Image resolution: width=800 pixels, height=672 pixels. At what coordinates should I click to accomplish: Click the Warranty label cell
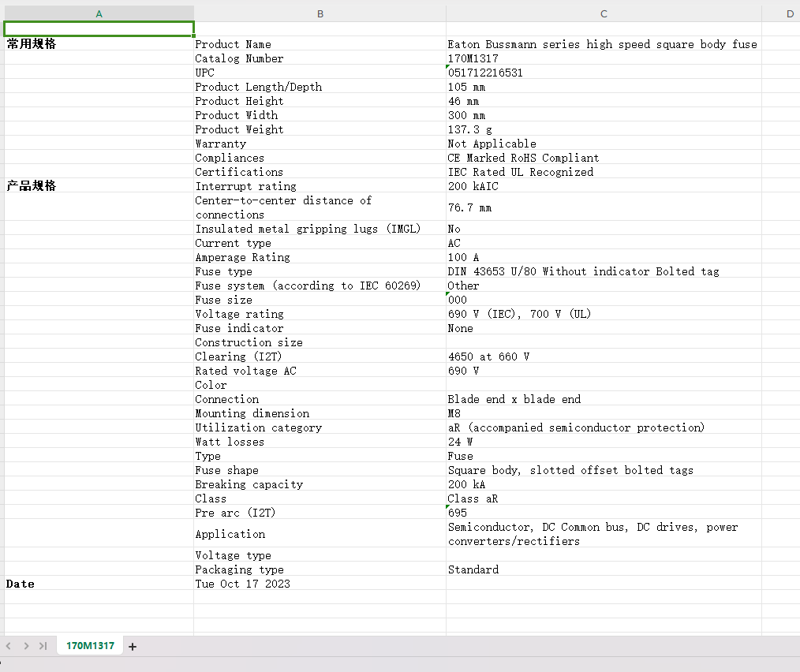click(x=320, y=144)
